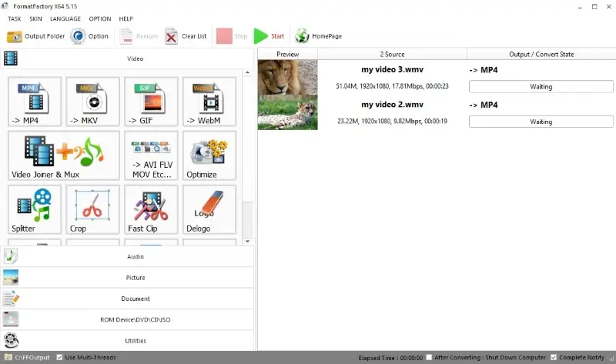The height and width of the screenshot is (364, 616).
Task: Open the -> MP4 video converter
Action: 35,102
